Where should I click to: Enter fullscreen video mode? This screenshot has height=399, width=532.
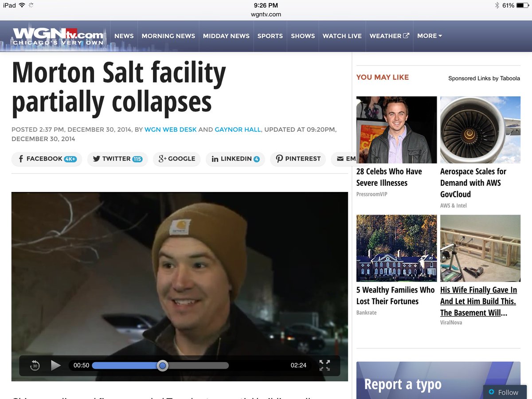325,365
